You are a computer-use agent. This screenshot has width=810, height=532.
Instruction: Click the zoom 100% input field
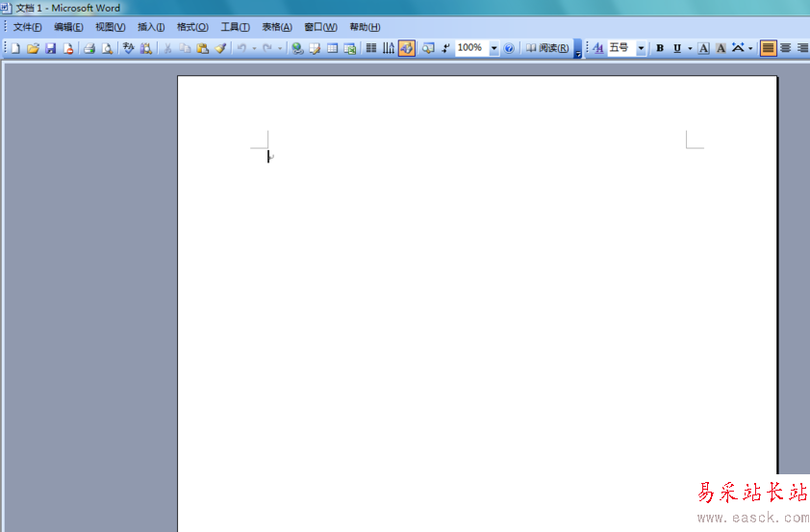(x=472, y=48)
